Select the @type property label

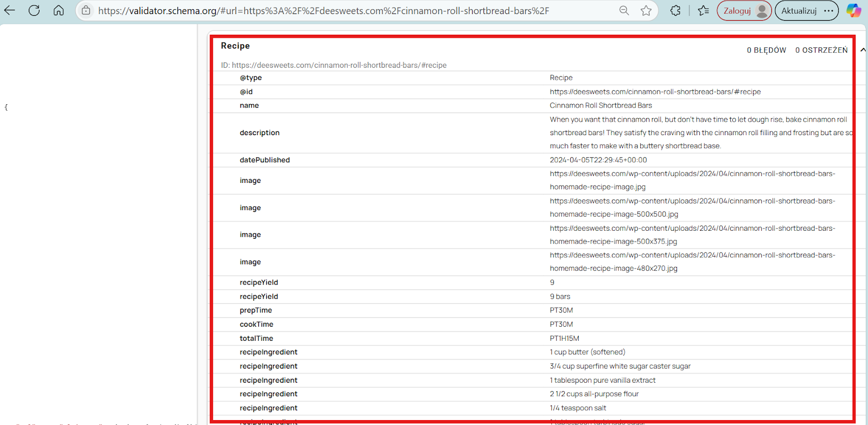[x=251, y=78]
